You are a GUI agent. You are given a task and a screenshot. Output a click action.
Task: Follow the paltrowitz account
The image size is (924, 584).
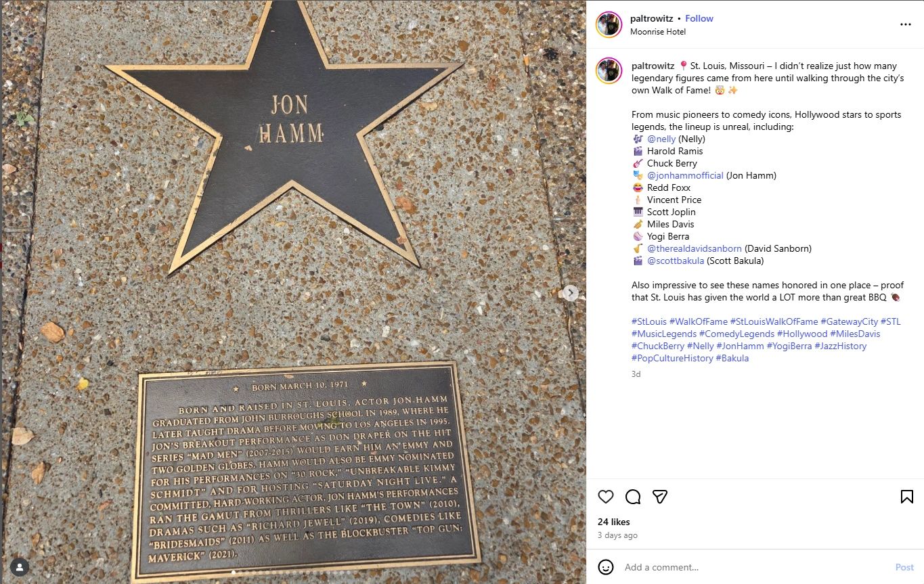(699, 18)
